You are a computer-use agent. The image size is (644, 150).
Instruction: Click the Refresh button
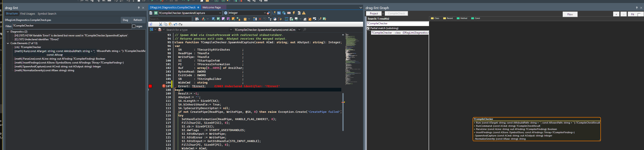coord(138,20)
